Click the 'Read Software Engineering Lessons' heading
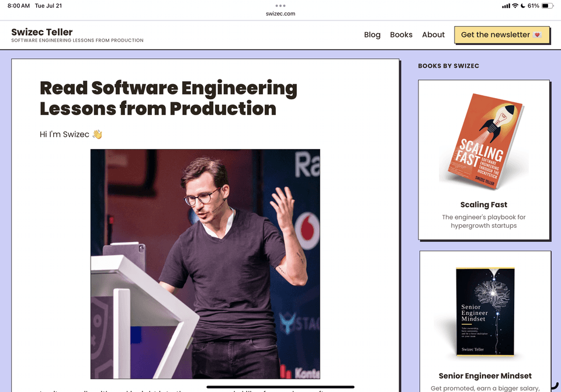 [x=168, y=98]
